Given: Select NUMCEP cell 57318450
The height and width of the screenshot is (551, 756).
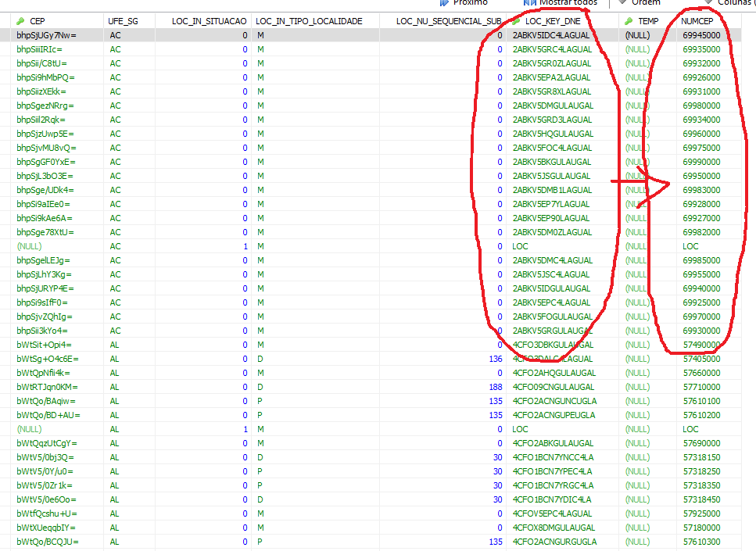Looking at the screenshot, I should 701,499.
